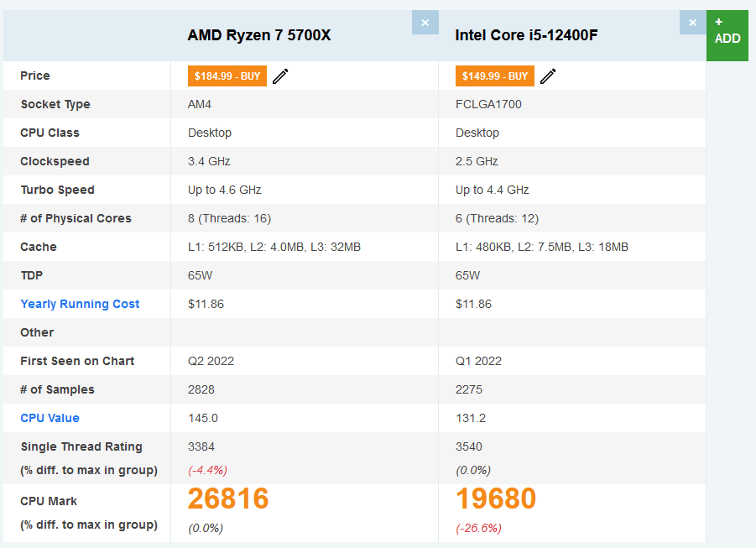Click the 2275 samples value

(x=469, y=389)
